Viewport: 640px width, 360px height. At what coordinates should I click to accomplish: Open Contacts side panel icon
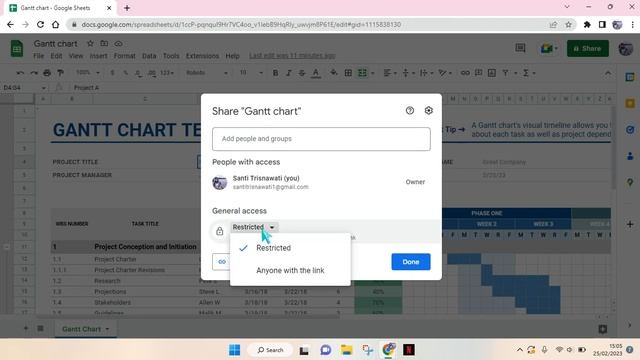(630, 156)
